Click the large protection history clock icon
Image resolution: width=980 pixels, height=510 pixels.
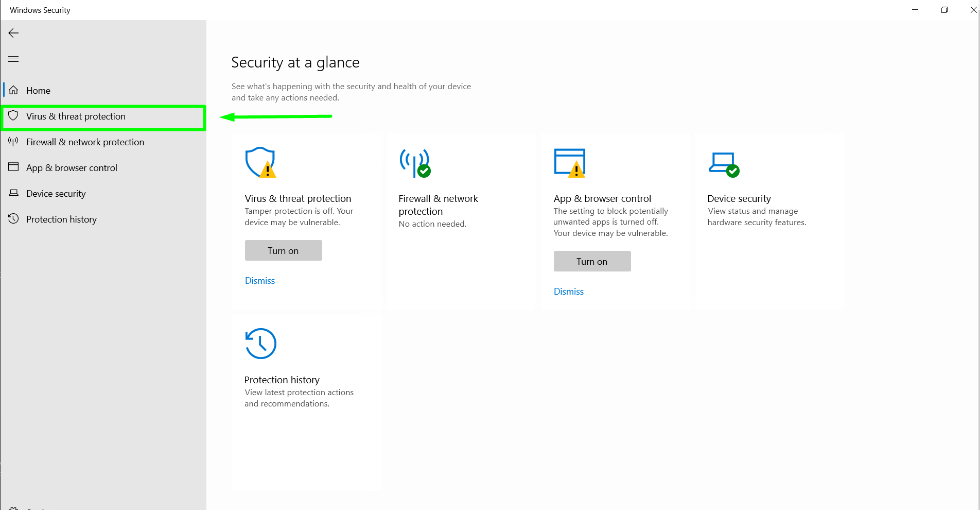point(261,344)
